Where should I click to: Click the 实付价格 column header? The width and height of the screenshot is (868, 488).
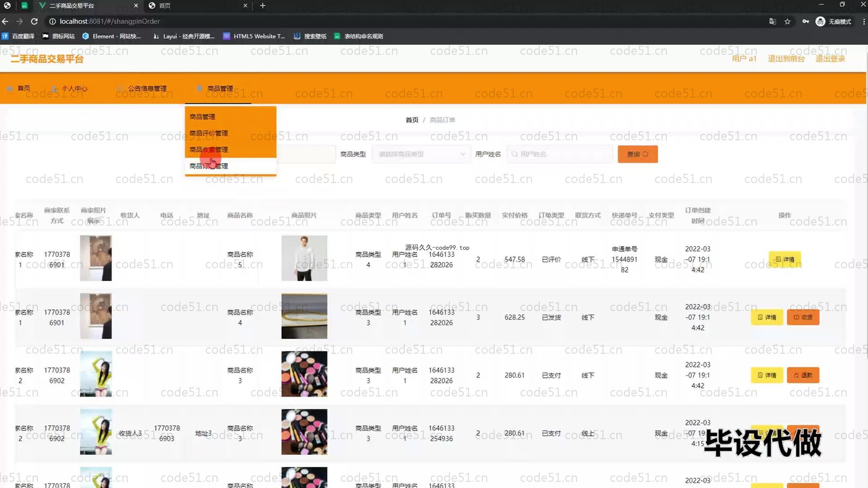515,216
